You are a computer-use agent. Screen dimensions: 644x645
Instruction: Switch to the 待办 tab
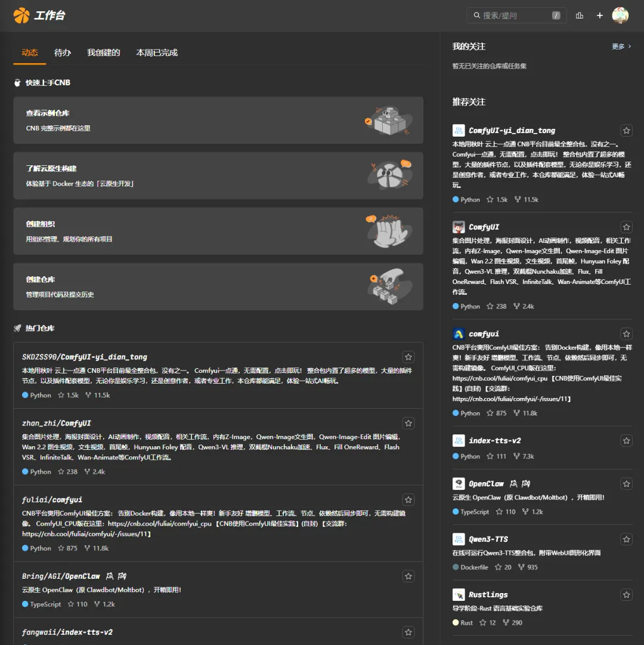coord(63,53)
